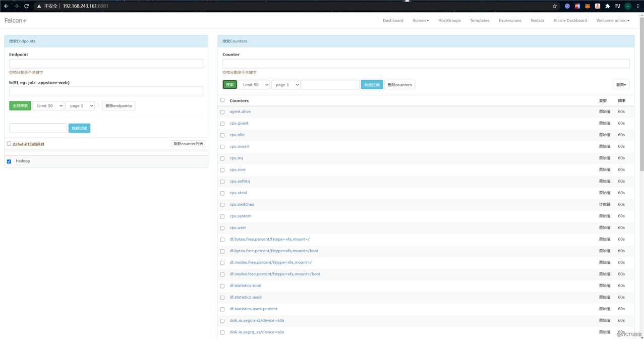This screenshot has width=644, height=339.
Task: Focus the 标签 tag input field
Action: (106, 91)
